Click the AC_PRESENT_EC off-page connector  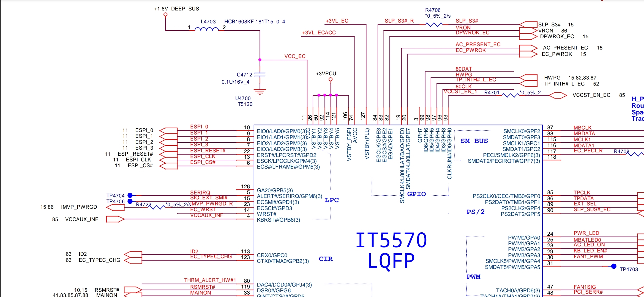[528, 48]
